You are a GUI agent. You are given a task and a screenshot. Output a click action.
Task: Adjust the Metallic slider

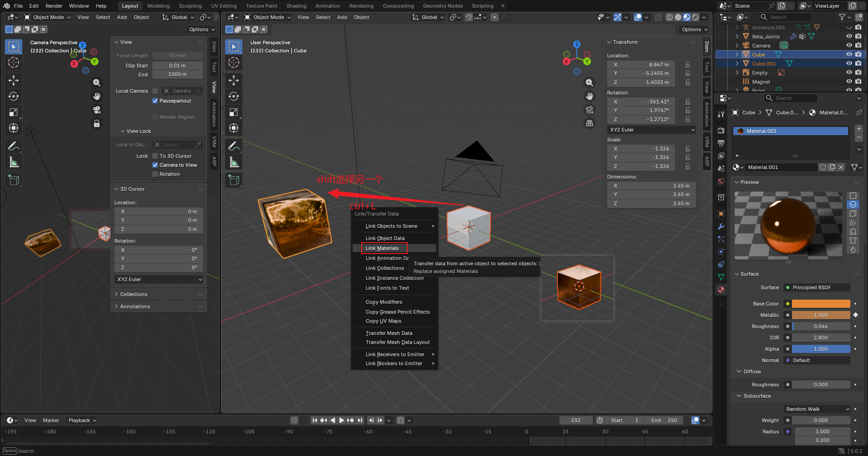pyautogui.click(x=821, y=315)
